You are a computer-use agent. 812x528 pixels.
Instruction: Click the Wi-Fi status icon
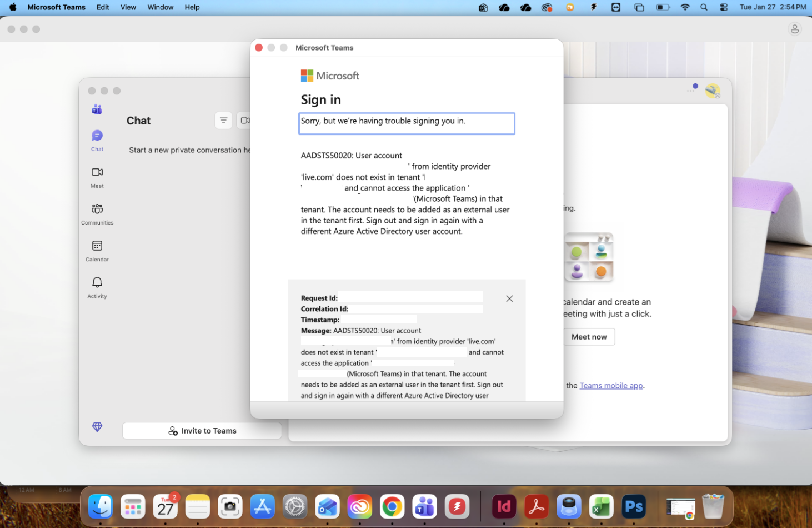(x=685, y=7)
